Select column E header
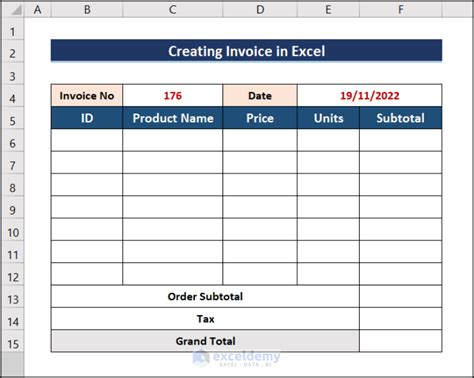 pyautogui.click(x=328, y=9)
